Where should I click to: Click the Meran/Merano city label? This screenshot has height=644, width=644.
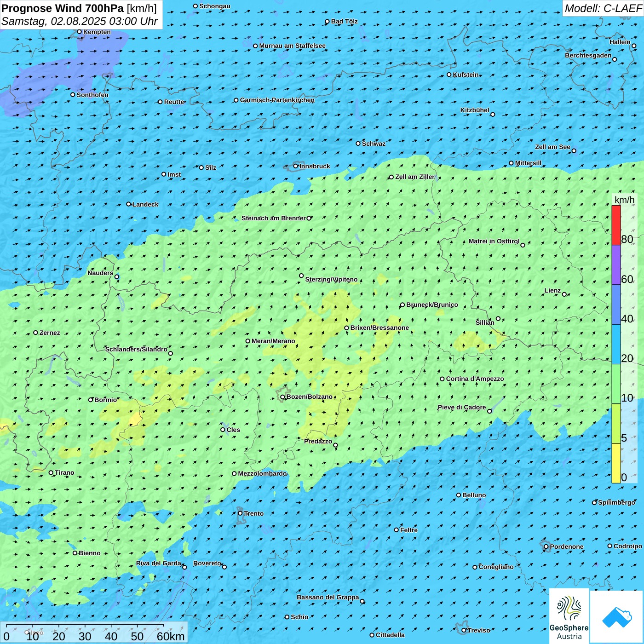pos(273,341)
